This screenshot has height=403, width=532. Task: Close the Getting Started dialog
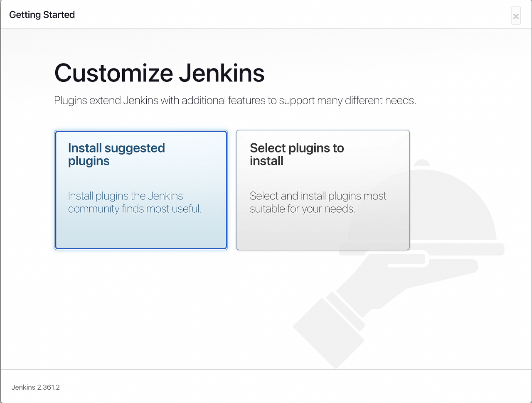click(x=516, y=16)
